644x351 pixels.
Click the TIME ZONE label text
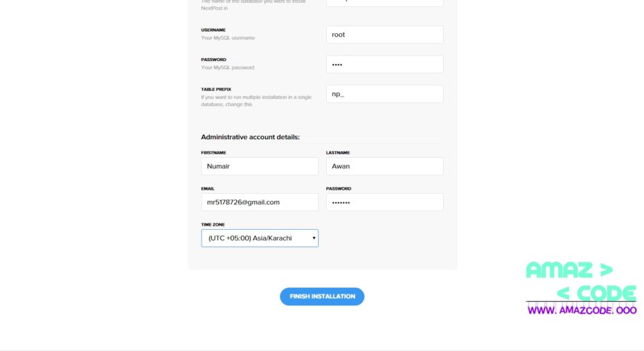pos(213,224)
